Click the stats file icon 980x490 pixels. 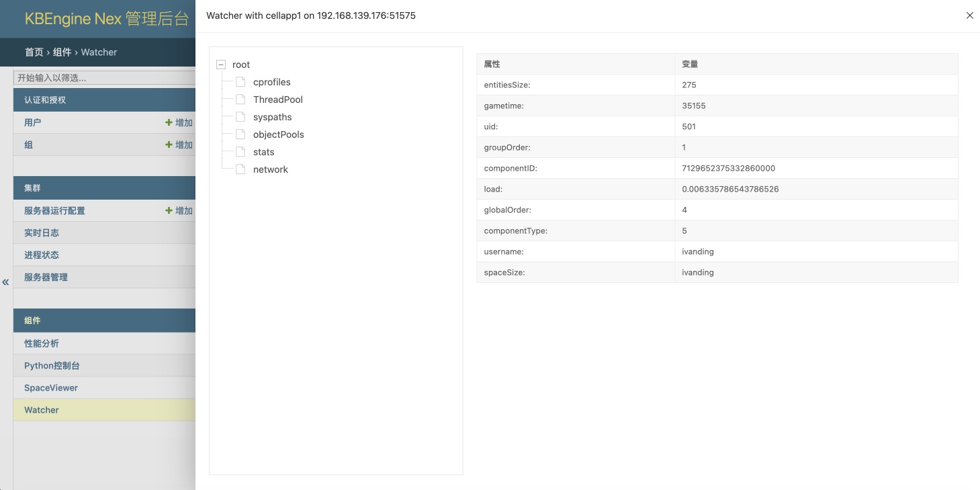[x=240, y=152]
